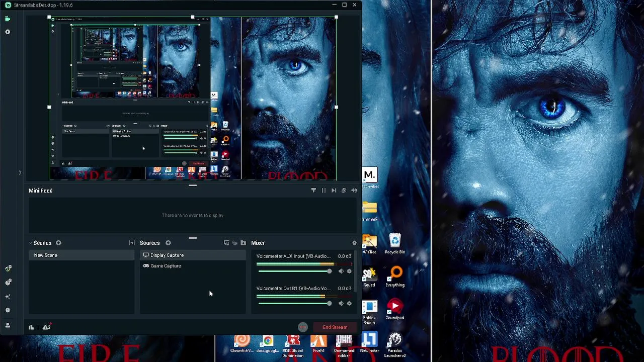The height and width of the screenshot is (362, 644).
Task: Click the preview area resize handle bar
Action: (193, 186)
